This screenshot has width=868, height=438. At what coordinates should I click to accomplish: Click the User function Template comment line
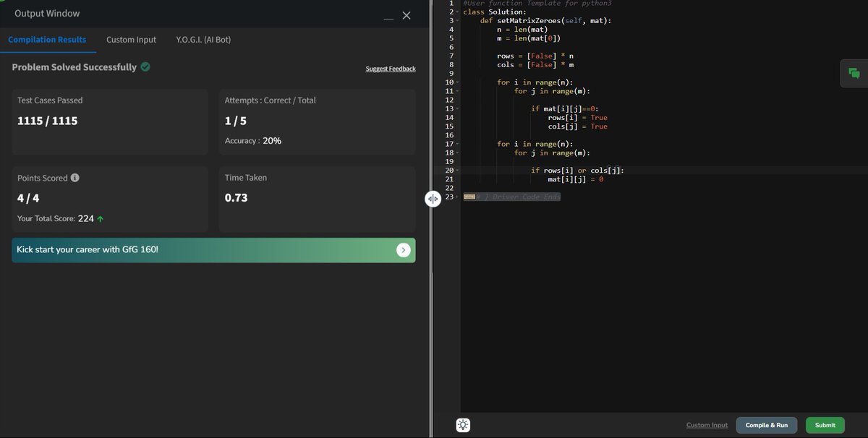[x=537, y=4]
